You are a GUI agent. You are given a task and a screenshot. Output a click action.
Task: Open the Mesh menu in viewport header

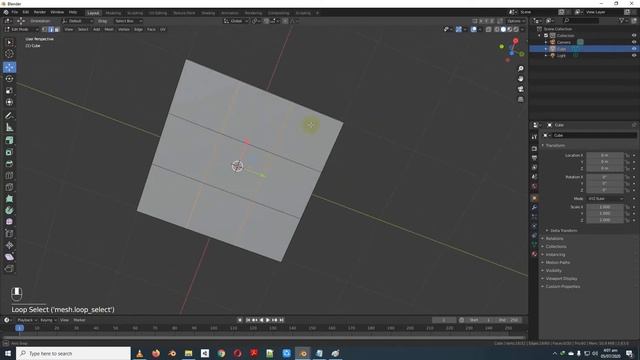point(109,29)
